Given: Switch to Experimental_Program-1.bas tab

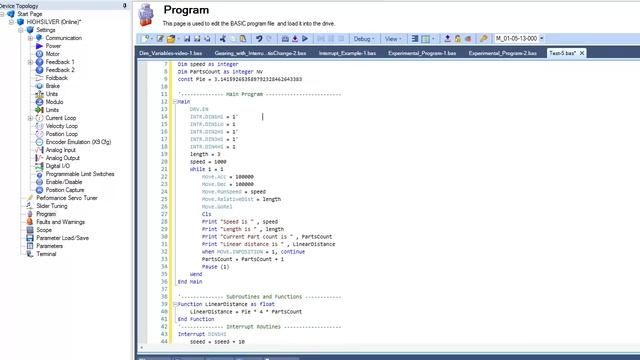Looking at the screenshot, I should pos(422,53).
